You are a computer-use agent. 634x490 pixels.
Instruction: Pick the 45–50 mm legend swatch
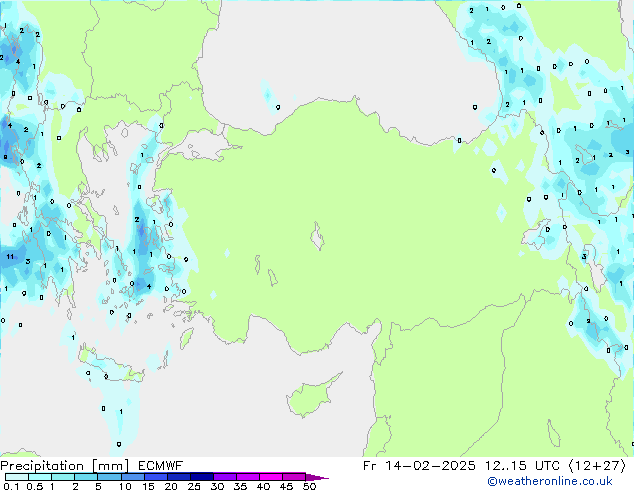point(294,477)
